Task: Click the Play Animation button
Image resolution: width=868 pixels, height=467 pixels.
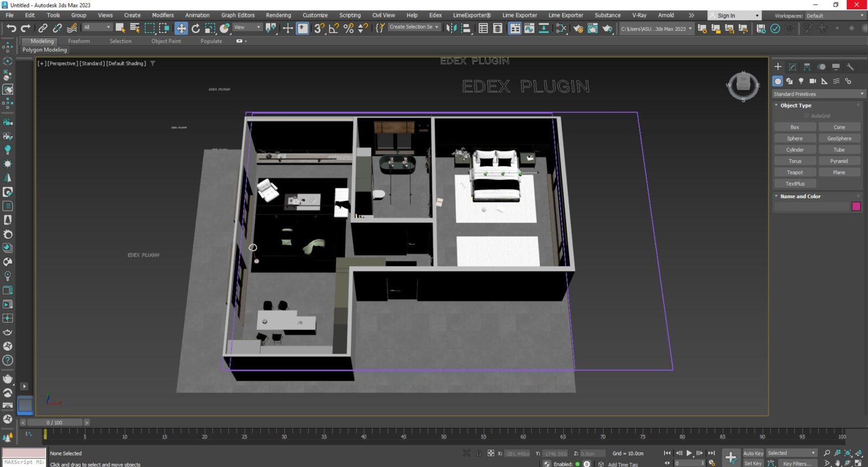Action: [x=689, y=453]
